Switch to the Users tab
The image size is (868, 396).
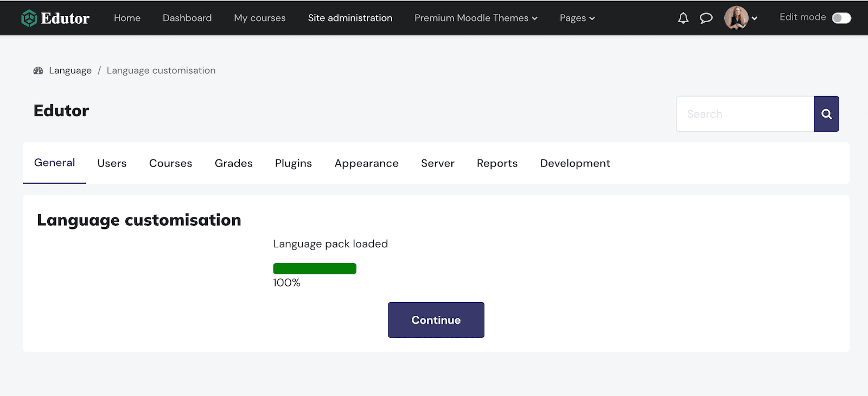[x=112, y=163]
